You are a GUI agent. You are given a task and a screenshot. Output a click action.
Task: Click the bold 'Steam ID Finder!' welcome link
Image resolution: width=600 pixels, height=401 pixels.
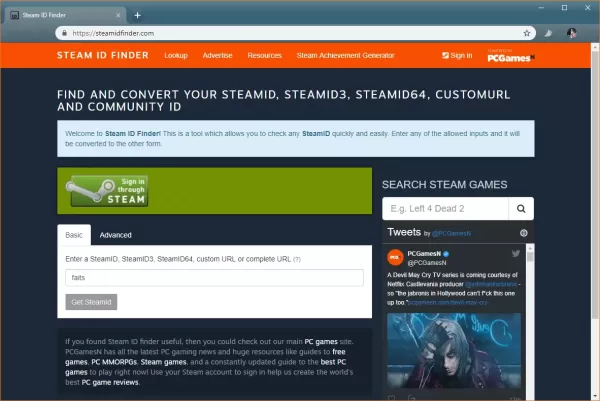133,134
